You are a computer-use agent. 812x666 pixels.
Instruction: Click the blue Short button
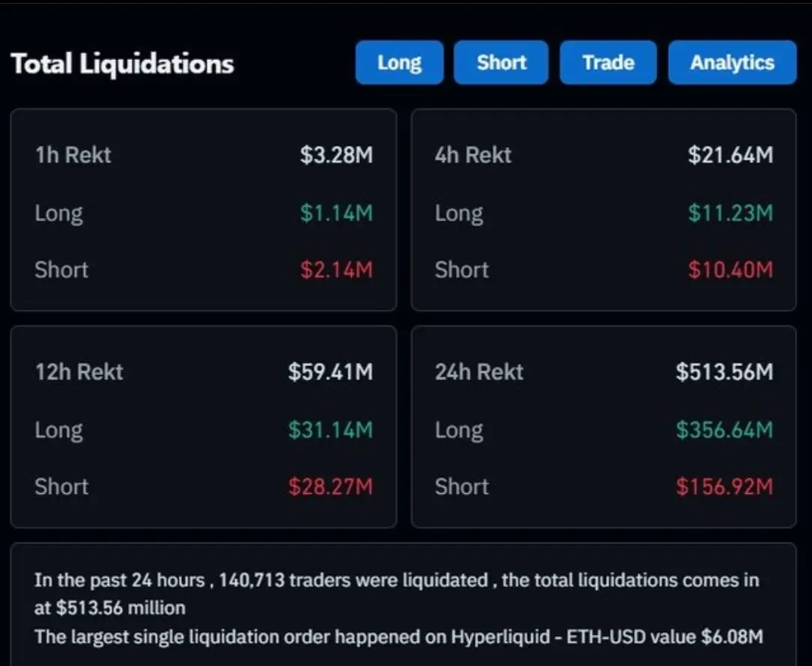(501, 62)
